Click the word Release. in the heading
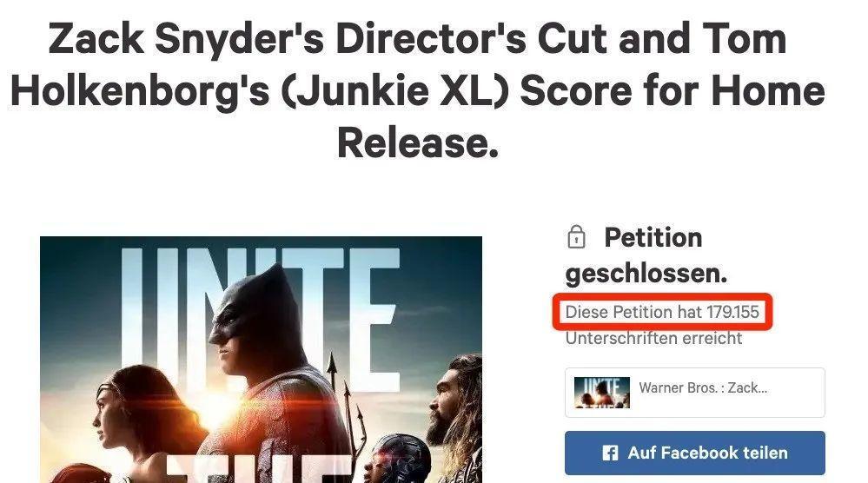 click(x=418, y=142)
